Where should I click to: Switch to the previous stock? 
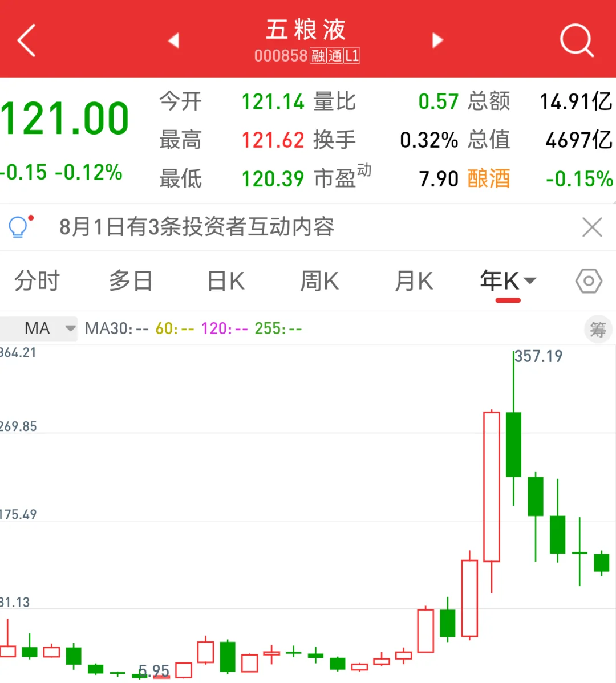(174, 40)
